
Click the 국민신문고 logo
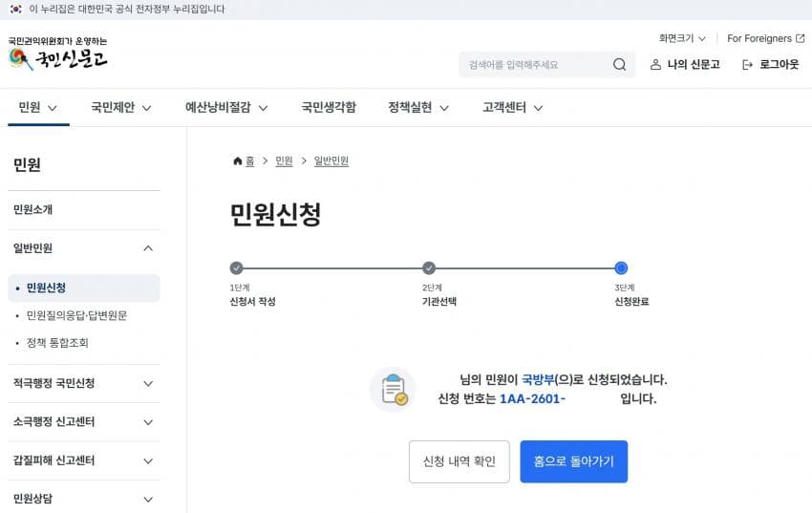pyautogui.click(x=57, y=57)
